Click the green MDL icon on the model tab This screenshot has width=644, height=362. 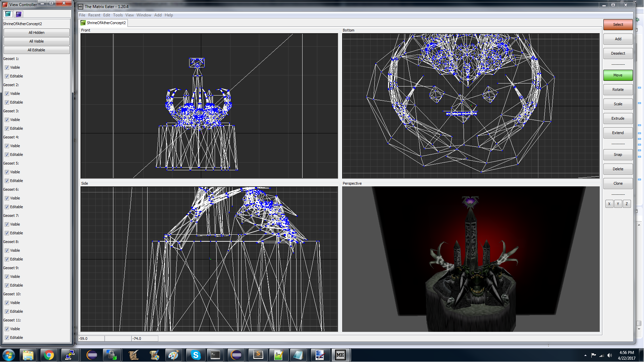(83, 23)
